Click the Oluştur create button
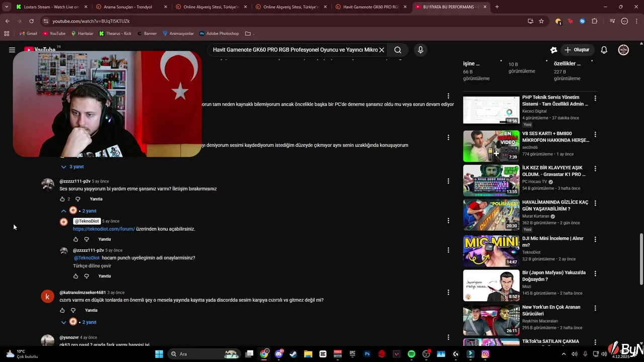This screenshot has width=644, height=362. [x=577, y=50]
